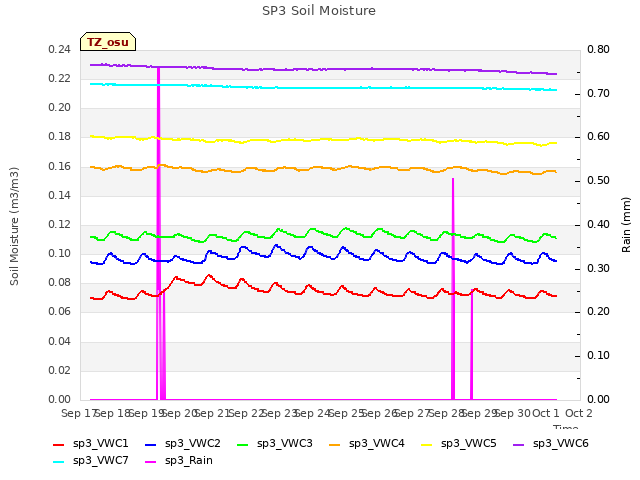
Task: Click the yellow sp3_VWC5 legend color marker
Action: point(427,444)
